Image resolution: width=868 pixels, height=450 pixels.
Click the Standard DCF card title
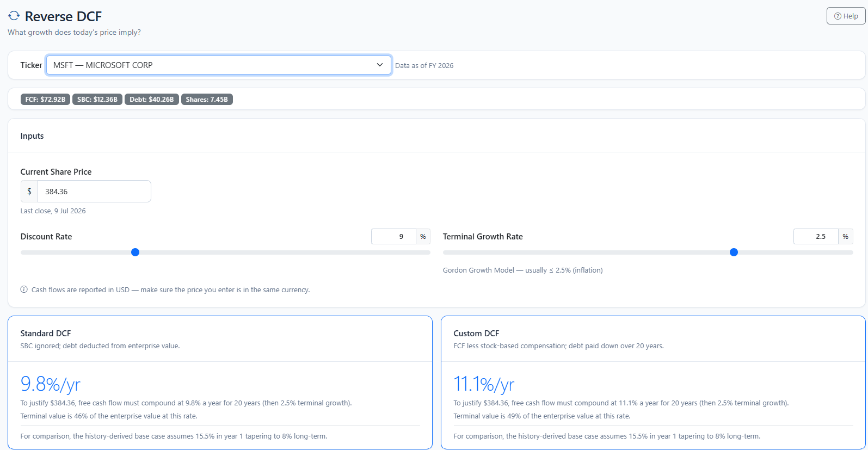(46, 334)
